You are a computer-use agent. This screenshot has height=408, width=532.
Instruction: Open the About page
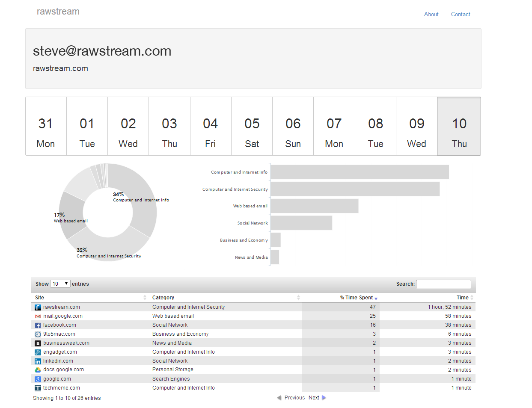click(x=431, y=14)
